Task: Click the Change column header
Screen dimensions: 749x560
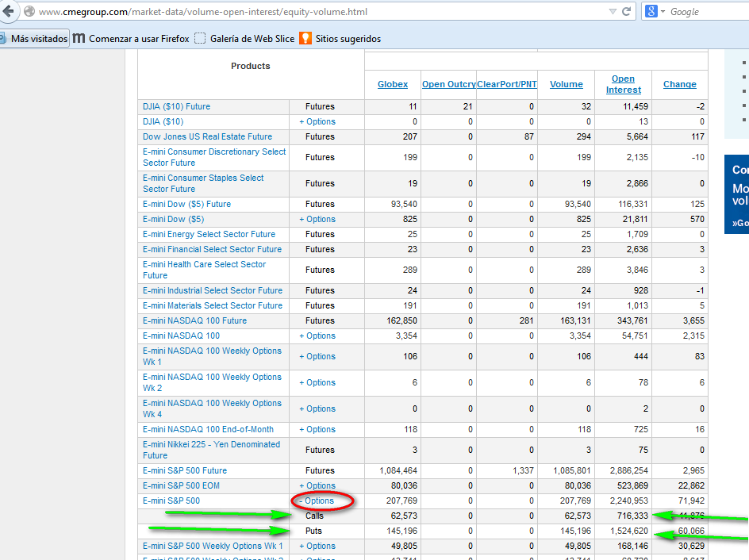Action: pos(679,84)
